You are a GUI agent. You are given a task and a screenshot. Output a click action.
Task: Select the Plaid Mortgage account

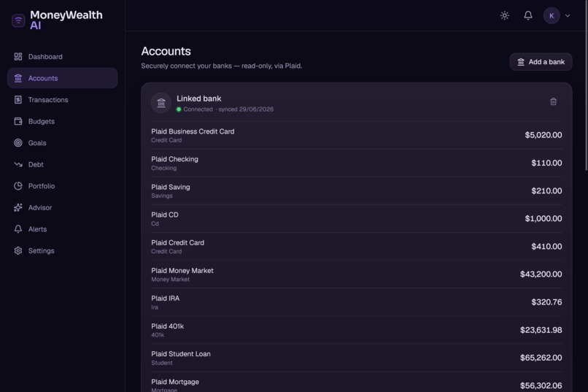point(356,383)
